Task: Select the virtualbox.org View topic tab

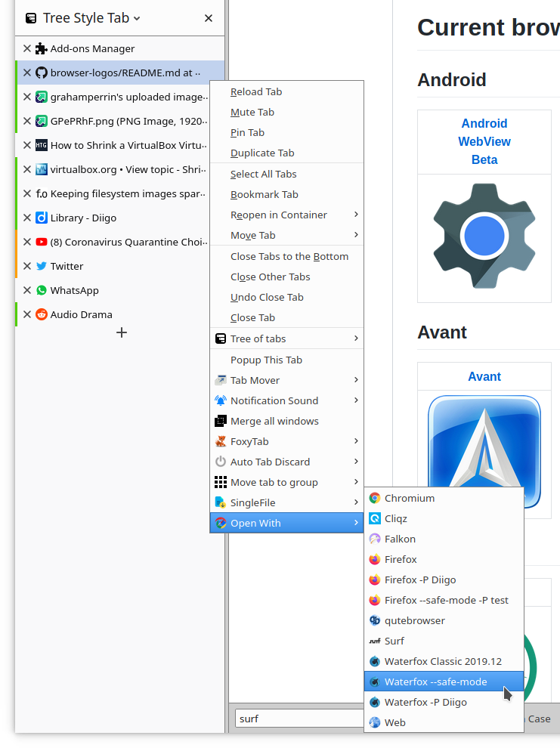Action: pyautogui.click(x=120, y=169)
